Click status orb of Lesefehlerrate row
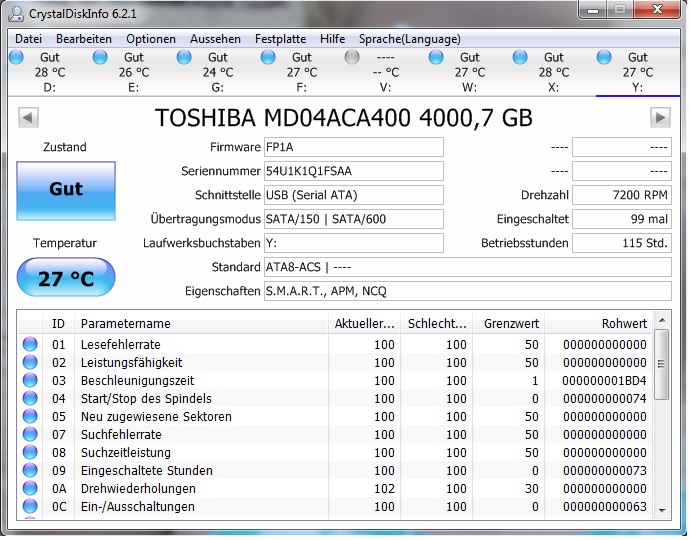The image size is (691, 540). coord(30,344)
